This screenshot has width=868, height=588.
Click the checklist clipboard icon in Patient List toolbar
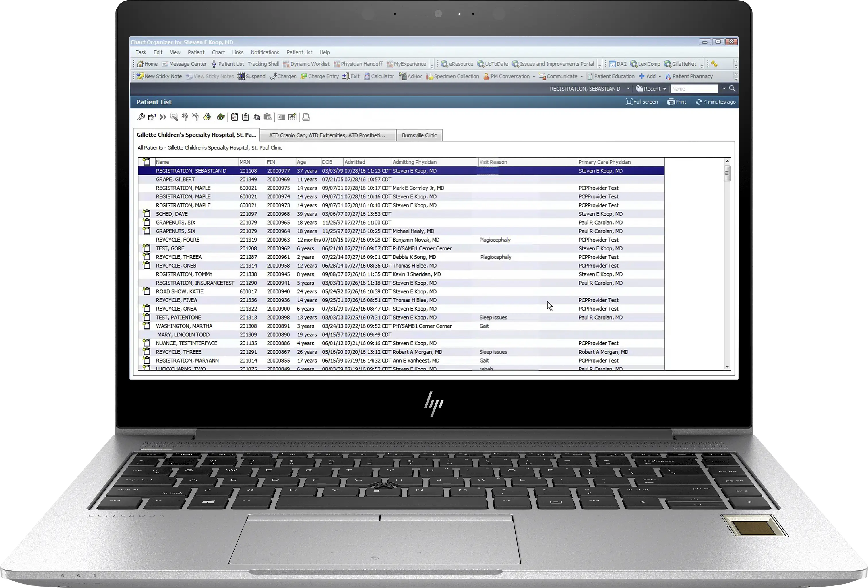pyautogui.click(x=235, y=117)
